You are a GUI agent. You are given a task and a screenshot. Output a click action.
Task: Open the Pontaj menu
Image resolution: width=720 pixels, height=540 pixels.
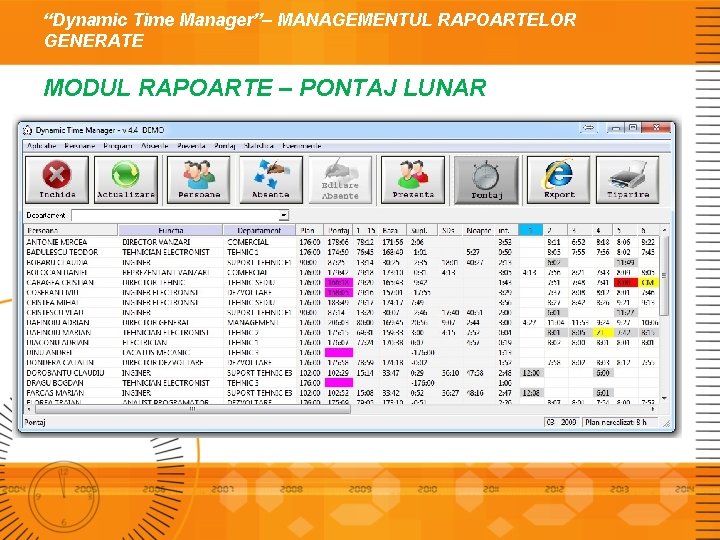225,146
